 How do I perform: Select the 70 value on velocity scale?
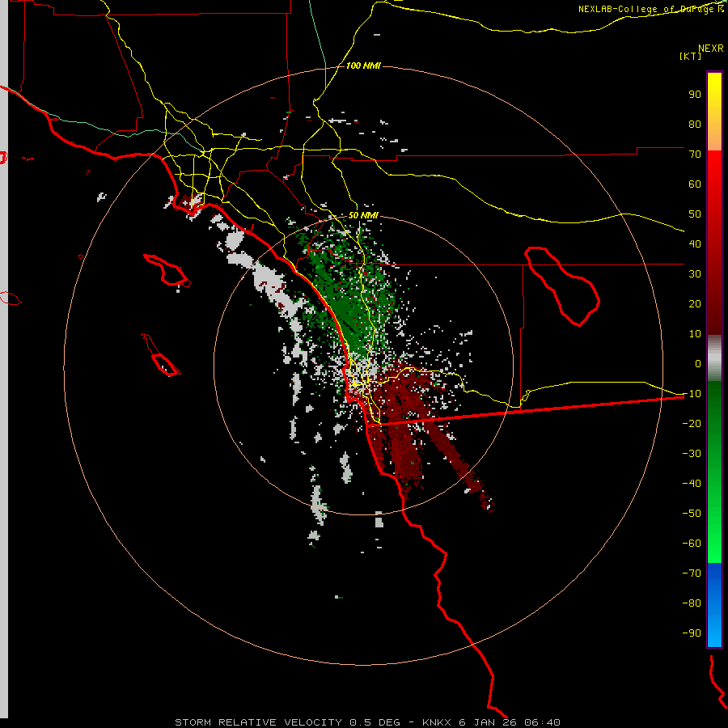pos(695,154)
